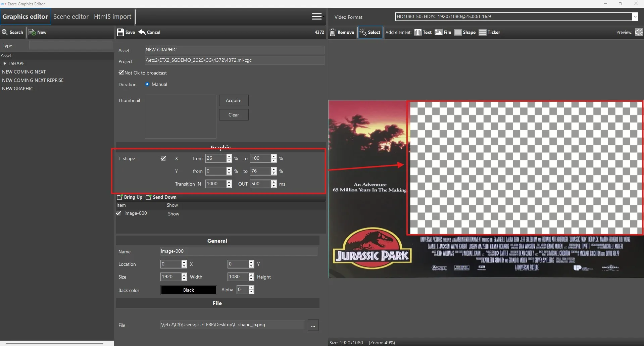
Task: Add a File image element
Action: 443,32
